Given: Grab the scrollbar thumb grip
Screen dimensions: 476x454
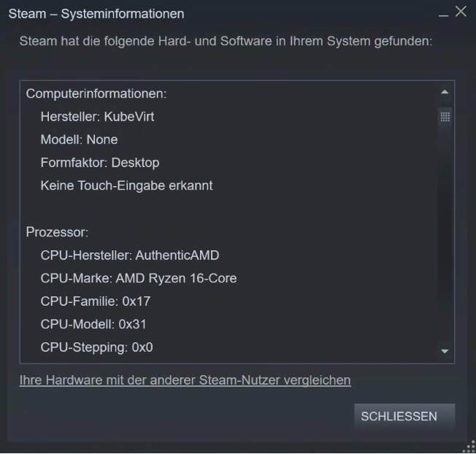Looking at the screenshot, I should 445,117.
